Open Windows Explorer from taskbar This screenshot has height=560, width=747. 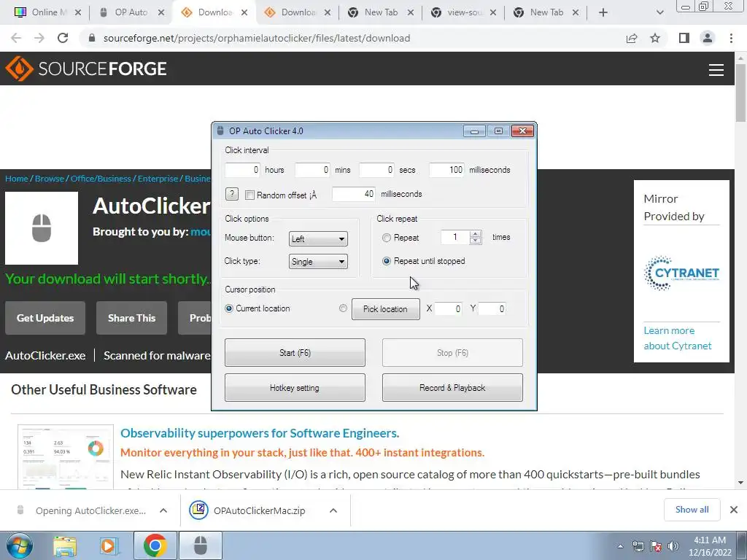[x=65, y=545]
